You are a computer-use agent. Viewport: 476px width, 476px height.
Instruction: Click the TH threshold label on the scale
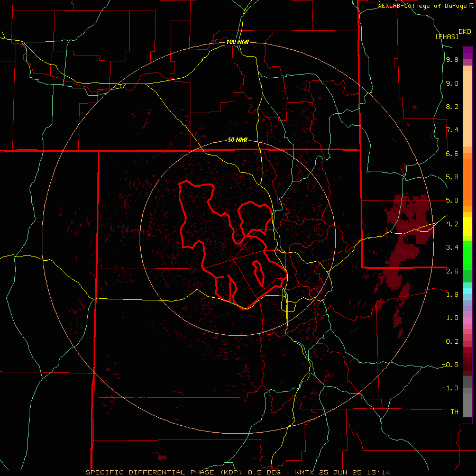pos(454,412)
